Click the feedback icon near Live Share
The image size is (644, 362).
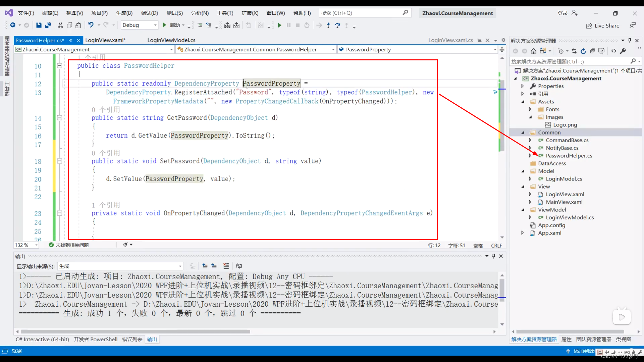633,25
